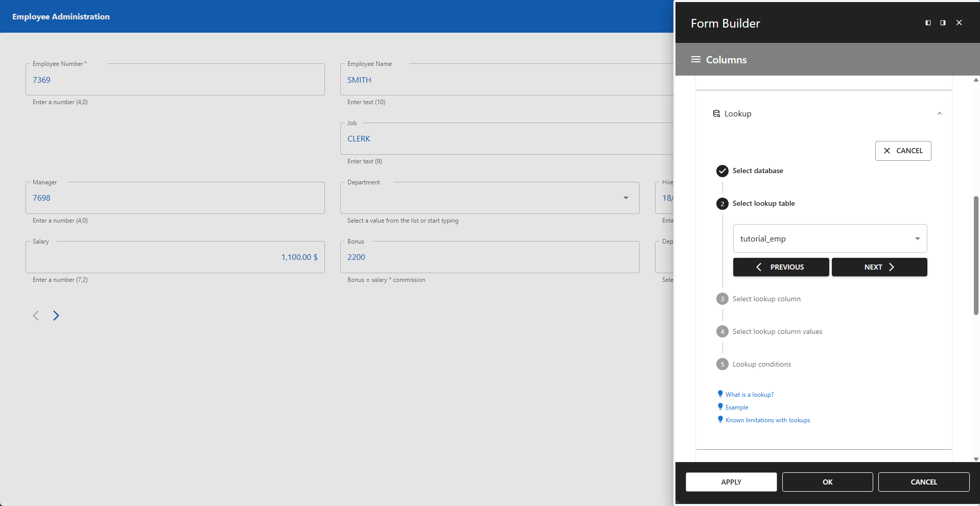Click the forward arrow below the employee form
The width and height of the screenshot is (980, 506).
pyautogui.click(x=56, y=316)
